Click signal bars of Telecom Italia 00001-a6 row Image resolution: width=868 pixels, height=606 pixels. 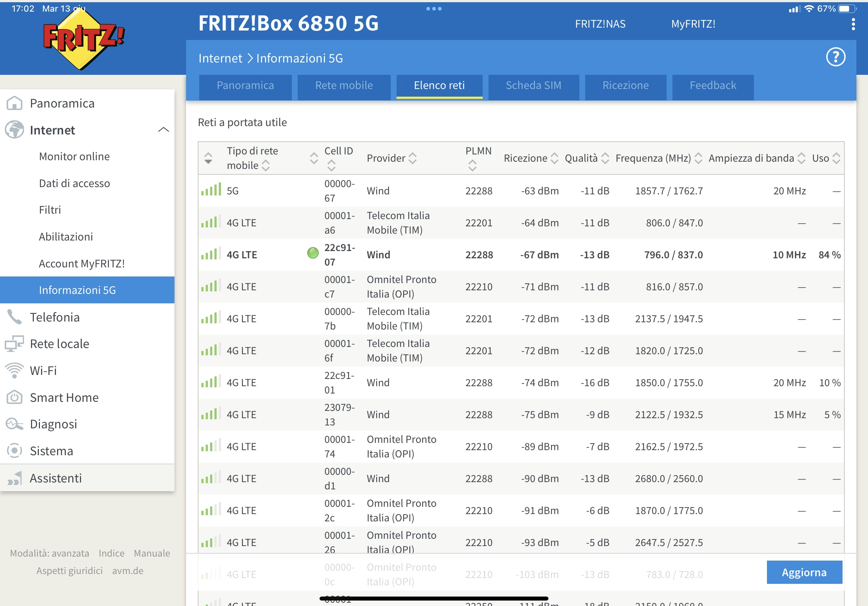(x=211, y=221)
